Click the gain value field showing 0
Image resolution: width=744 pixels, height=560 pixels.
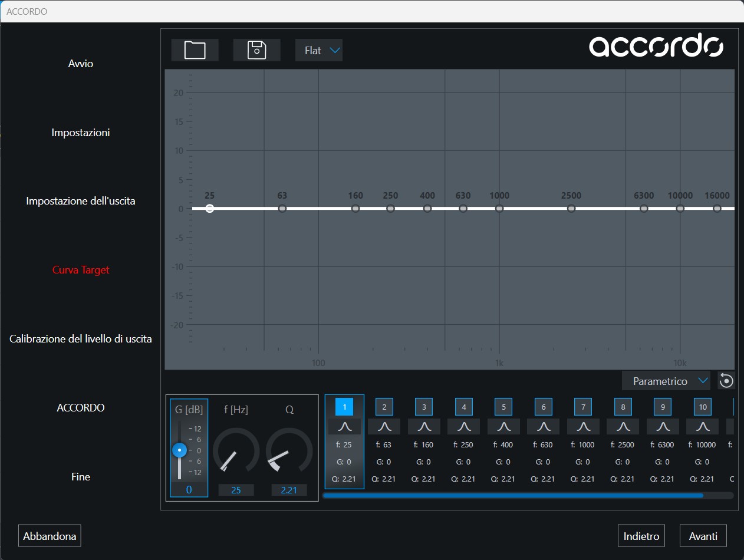[x=189, y=490]
